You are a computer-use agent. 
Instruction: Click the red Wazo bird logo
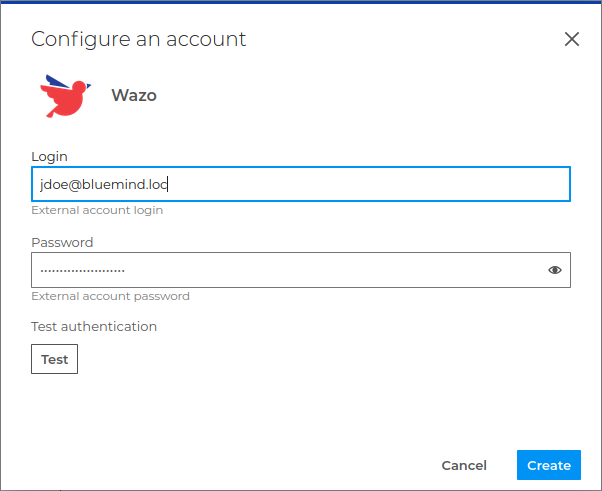(66, 97)
